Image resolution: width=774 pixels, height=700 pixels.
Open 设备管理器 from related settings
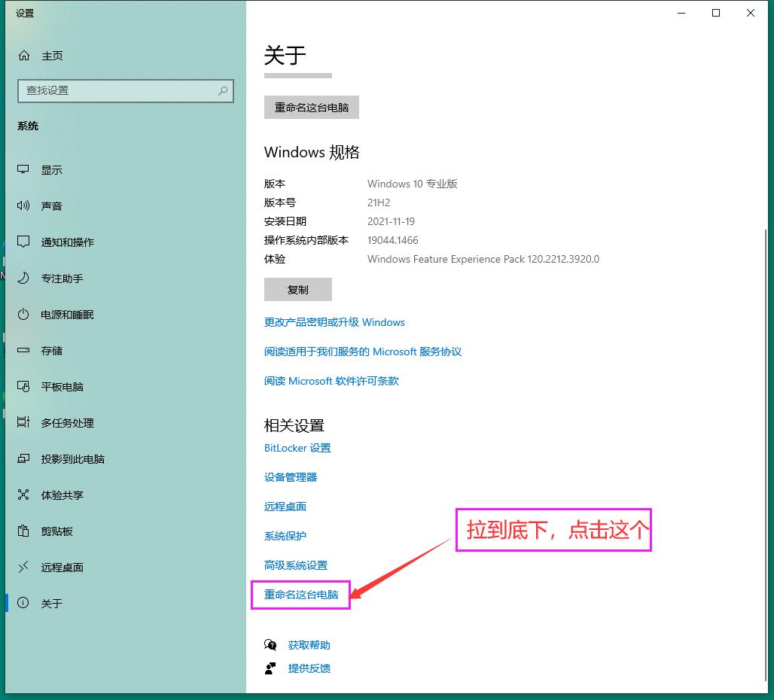click(x=291, y=477)
